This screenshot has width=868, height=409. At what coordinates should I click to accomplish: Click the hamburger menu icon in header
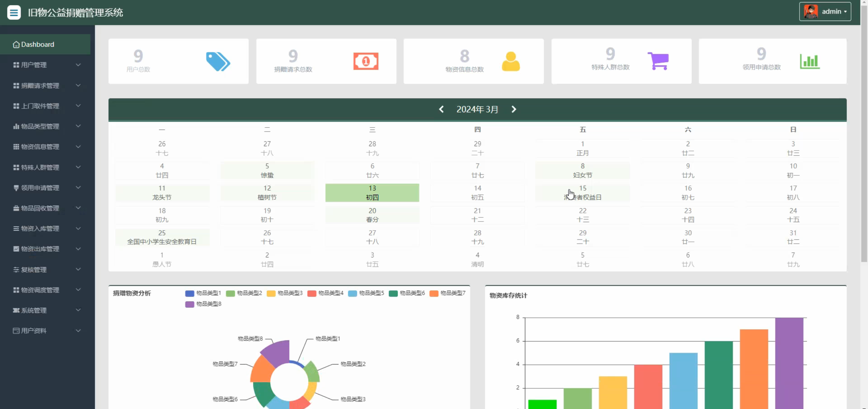pos(14,13)
